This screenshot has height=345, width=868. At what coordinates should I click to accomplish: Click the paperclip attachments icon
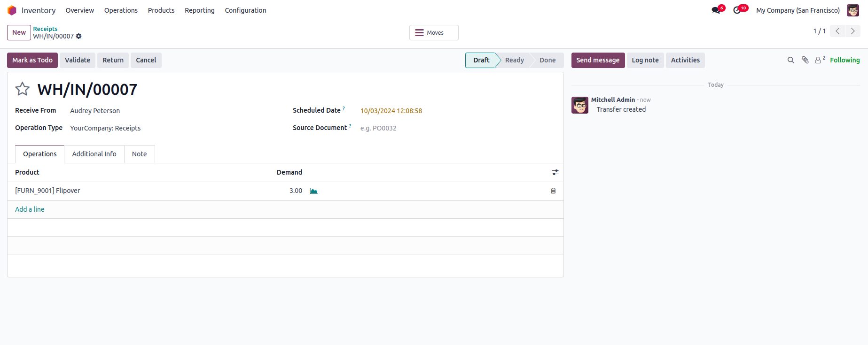805,60
